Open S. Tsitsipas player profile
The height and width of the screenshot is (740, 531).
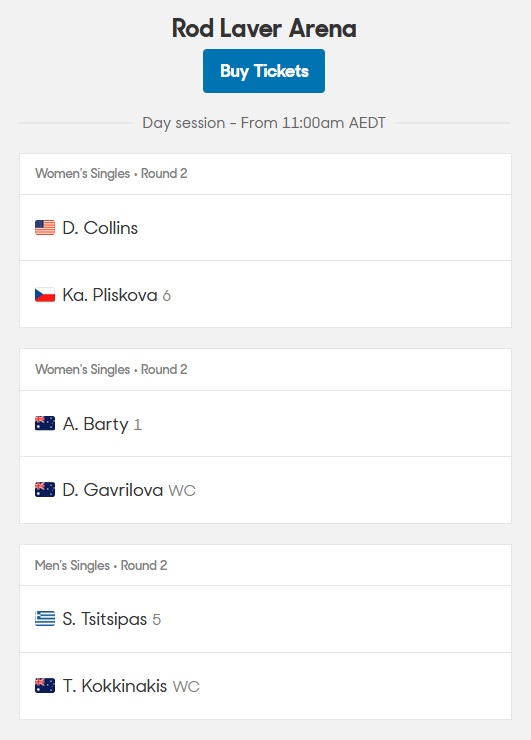(x=105, y=619)
